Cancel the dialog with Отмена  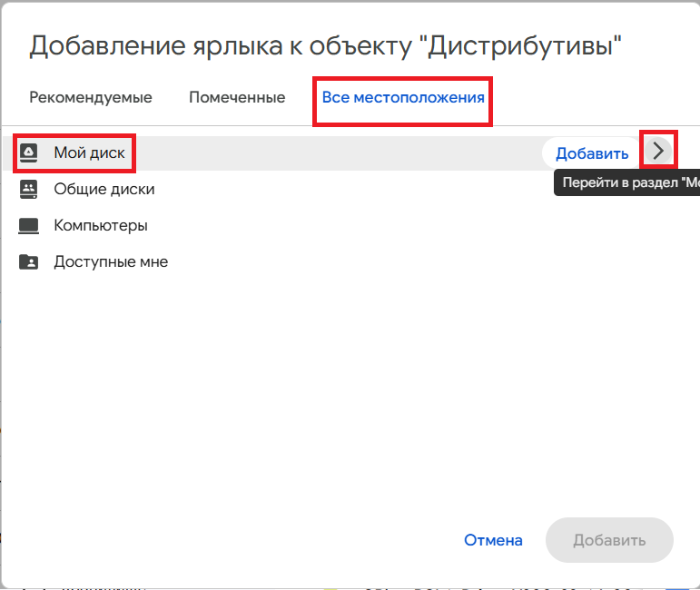coord(493,540)
